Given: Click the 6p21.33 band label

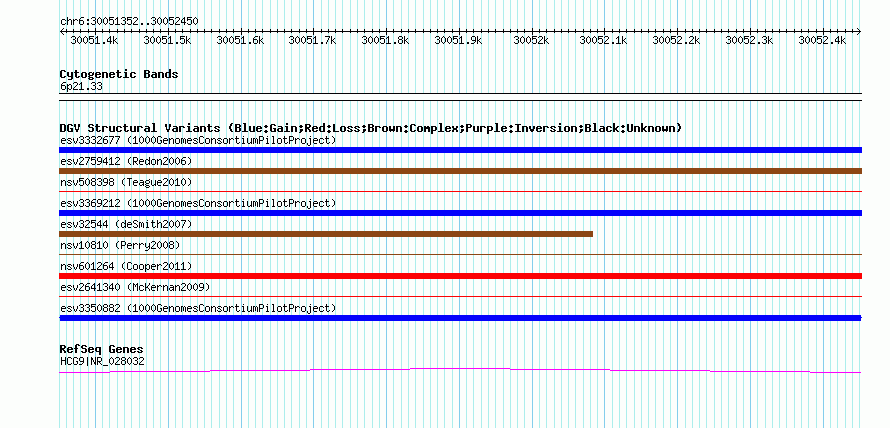Looking at the screenshot, I should [81, 87].
